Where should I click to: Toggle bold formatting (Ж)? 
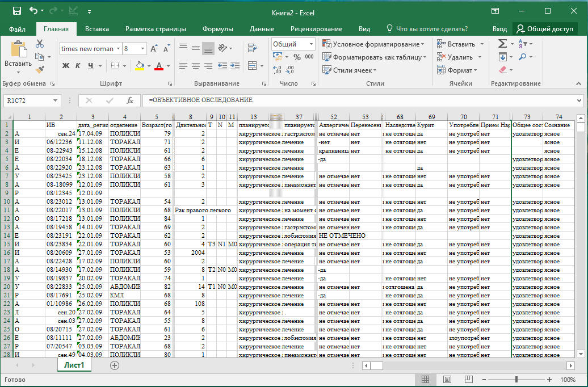(x=66, y=66)
